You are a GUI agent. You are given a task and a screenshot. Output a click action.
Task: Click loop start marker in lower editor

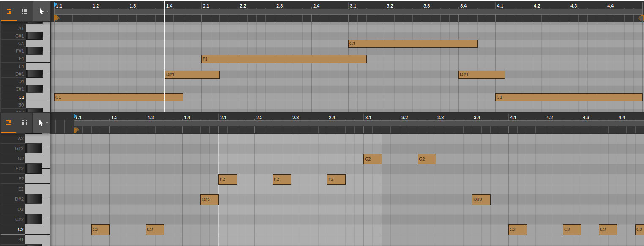pyautogui.click(x=76, y=130)
